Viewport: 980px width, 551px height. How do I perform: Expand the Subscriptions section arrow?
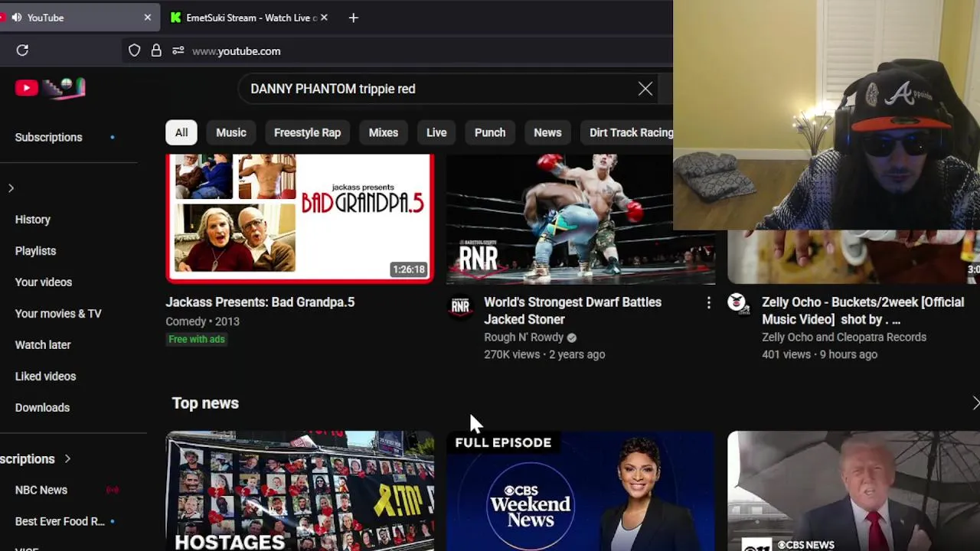tap(67, 459)
